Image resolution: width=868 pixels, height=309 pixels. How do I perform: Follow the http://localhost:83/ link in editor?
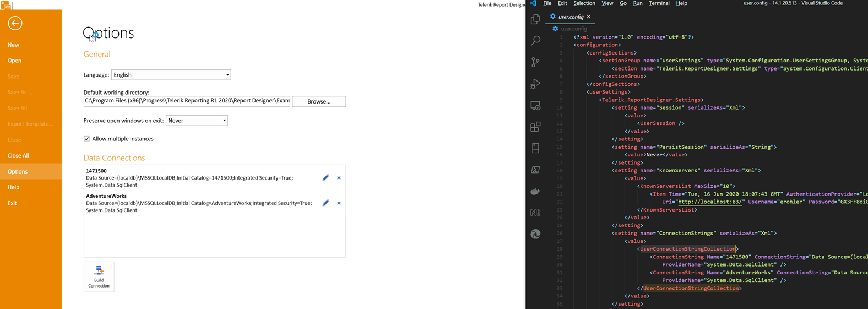710,202
